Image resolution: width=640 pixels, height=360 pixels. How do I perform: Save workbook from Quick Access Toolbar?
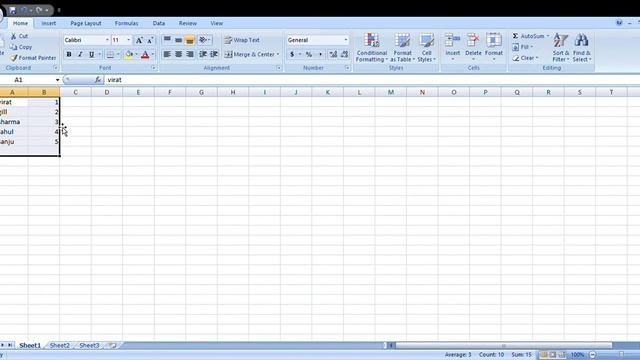coord(12,10)
